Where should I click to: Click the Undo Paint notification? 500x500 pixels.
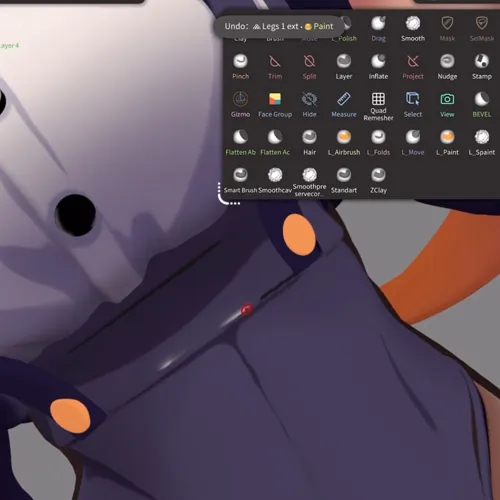[279, 26]
